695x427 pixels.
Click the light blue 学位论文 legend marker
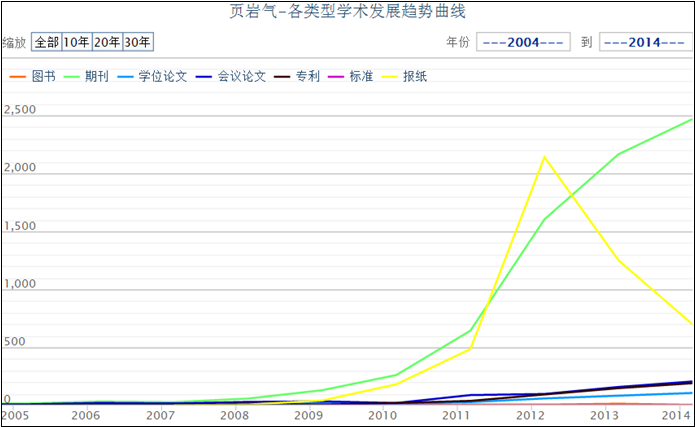tap(125, 77)
